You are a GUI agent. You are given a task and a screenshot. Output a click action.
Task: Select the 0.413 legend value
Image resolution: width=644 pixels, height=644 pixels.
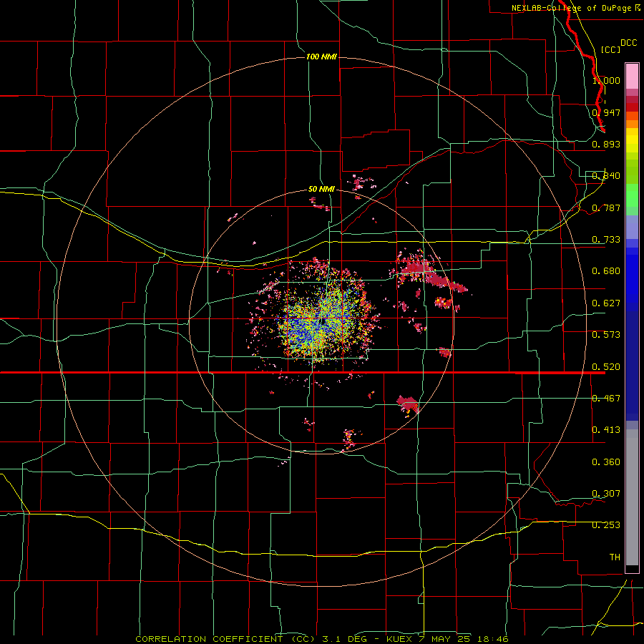click(606, 430)
